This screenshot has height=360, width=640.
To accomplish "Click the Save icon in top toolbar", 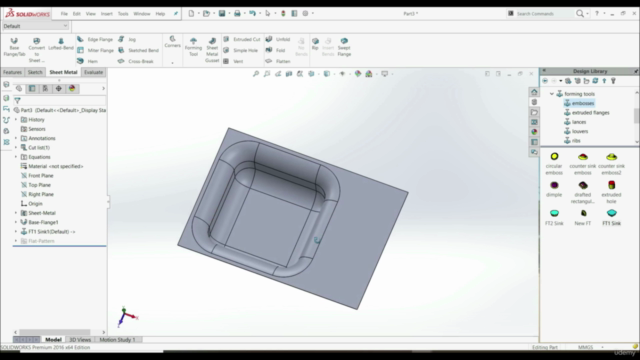I will coord(222,13).
